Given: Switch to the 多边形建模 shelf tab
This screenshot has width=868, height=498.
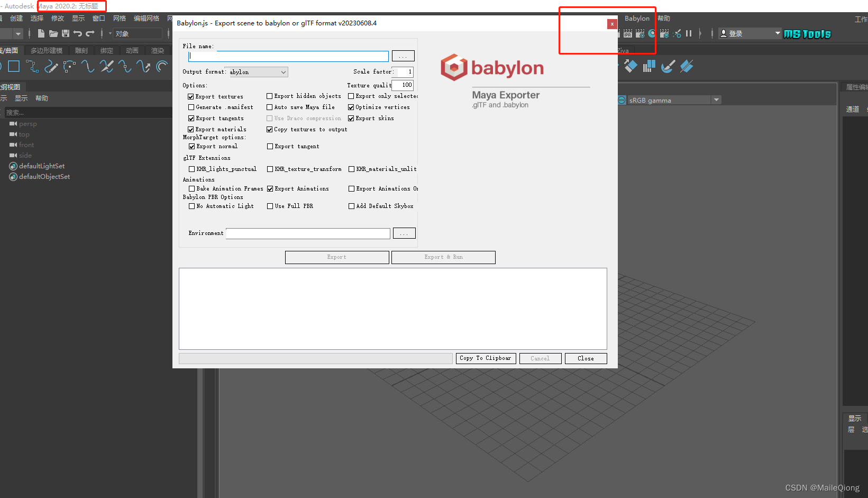Looking at the screenshot, I should pos(47,51).
